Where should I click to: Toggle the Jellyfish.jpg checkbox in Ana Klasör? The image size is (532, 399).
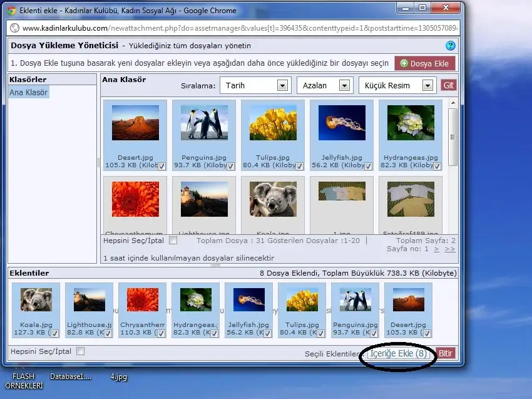pyautogui.click(x=368, y=166)
